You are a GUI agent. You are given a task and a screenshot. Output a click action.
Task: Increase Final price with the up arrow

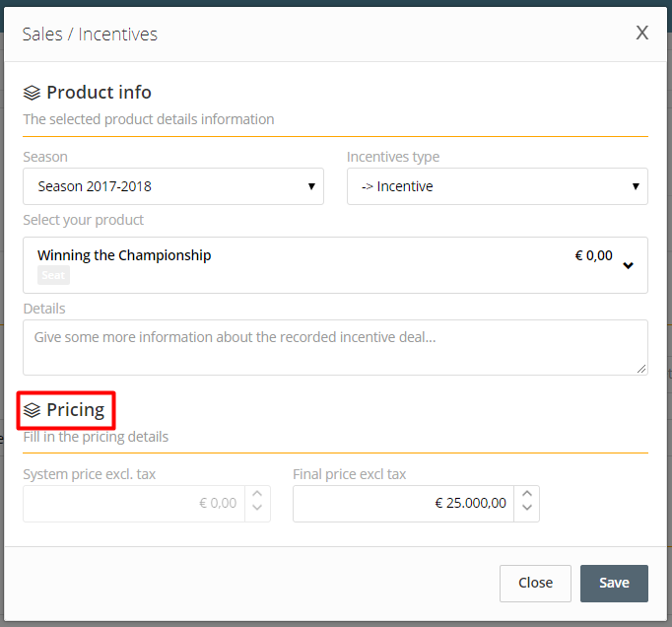pyautogui.click(x=527, y=495)
